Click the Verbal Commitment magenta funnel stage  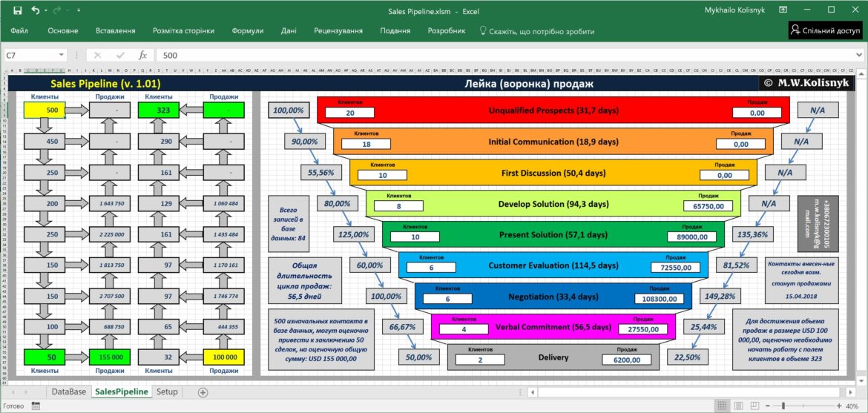(553, 327)
